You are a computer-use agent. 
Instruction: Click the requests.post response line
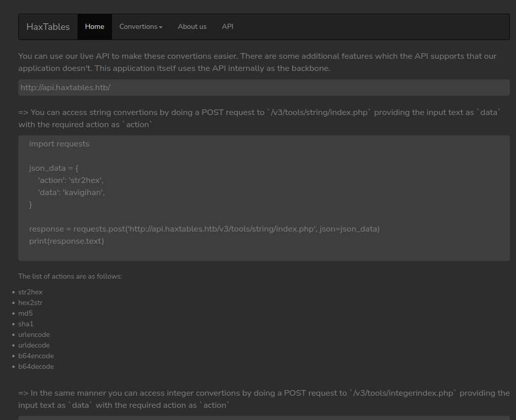tap(204, 229)
